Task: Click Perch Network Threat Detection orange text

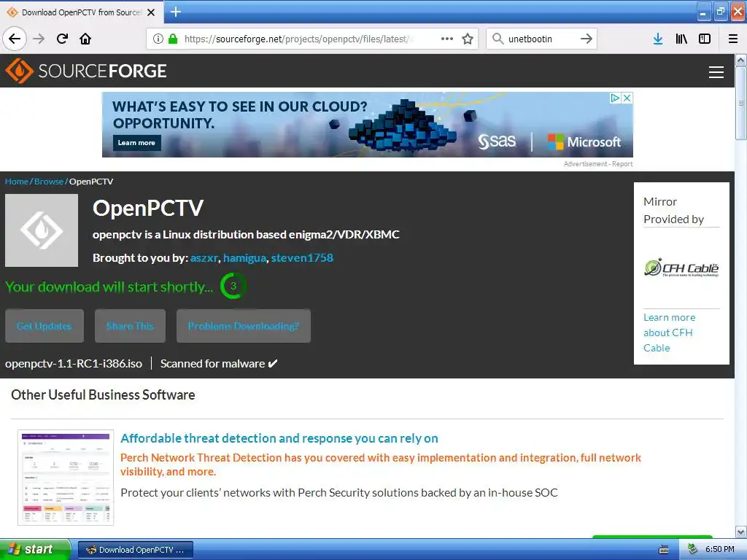Action: pyautogui.click(x=380, y=464)
